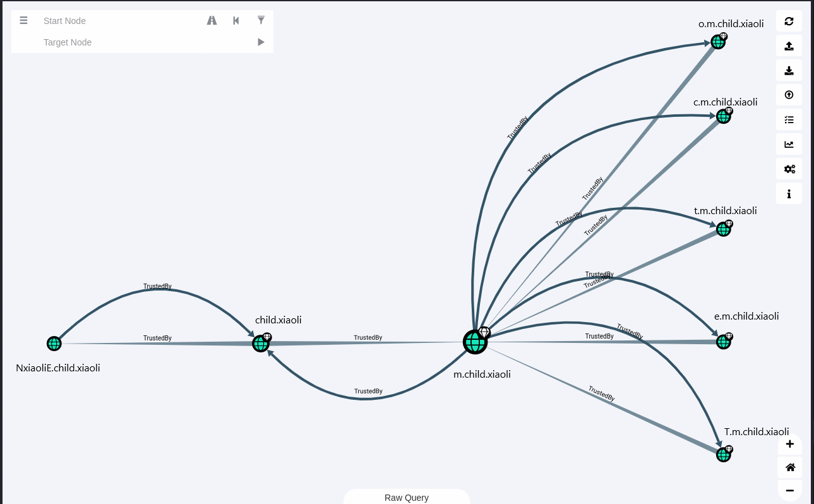Image resolution: width=814 pixels, height=504 pixels.
Task: Select the m.child.xiaoli domain node globe
Action: pos(475,342)
